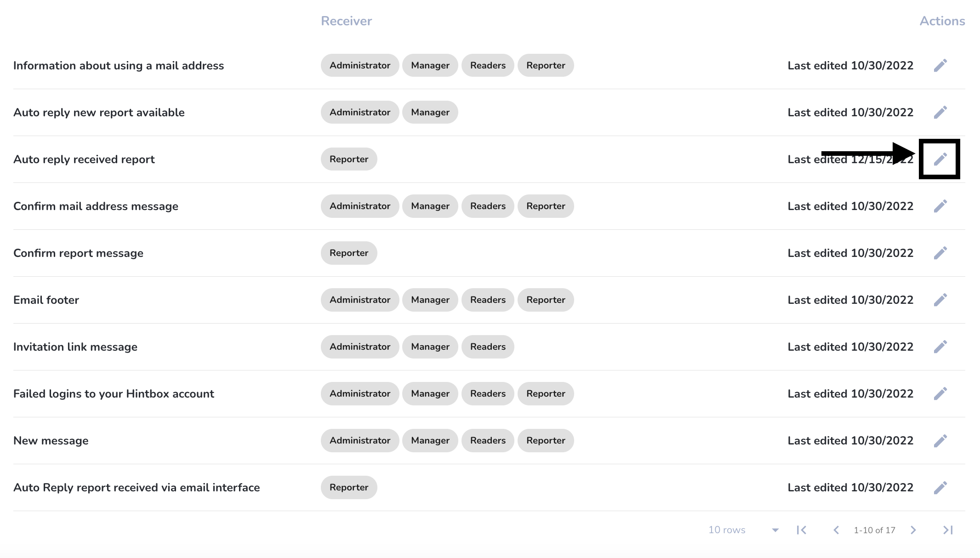
Task: Edit the Invitation link message template
Action: point(940,347)
